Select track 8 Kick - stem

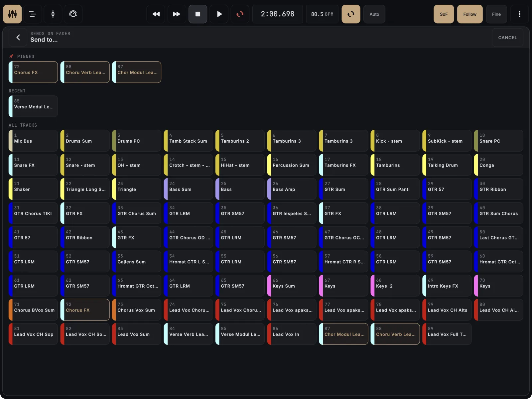[x=395, y=141]
